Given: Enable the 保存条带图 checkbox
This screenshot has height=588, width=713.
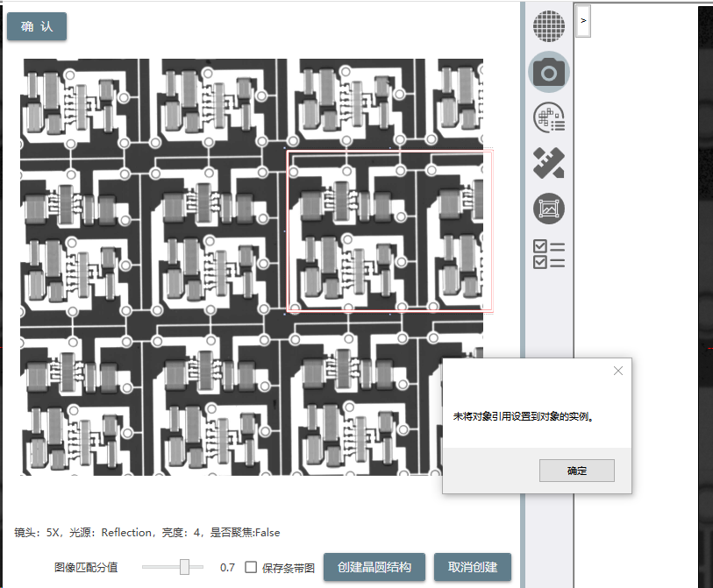Looking at the screenshot, I should [x=251, y=567].
